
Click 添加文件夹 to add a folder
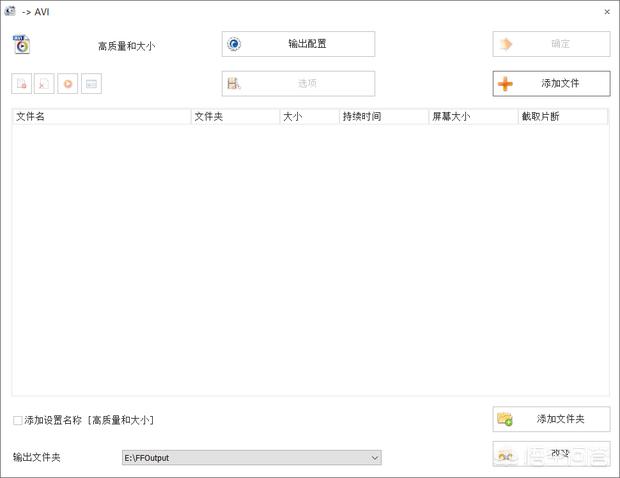[551, 419]
